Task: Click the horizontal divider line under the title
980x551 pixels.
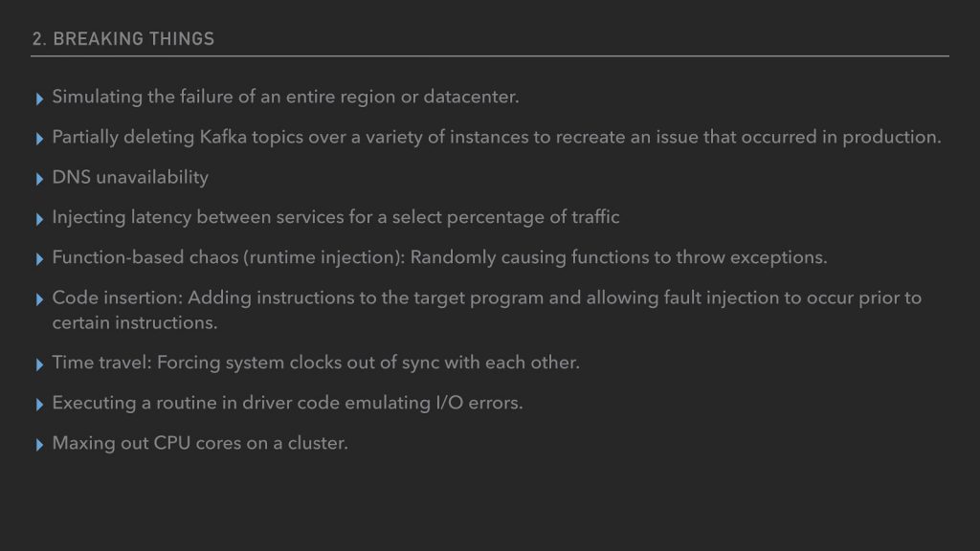Action: click(490, 55)
